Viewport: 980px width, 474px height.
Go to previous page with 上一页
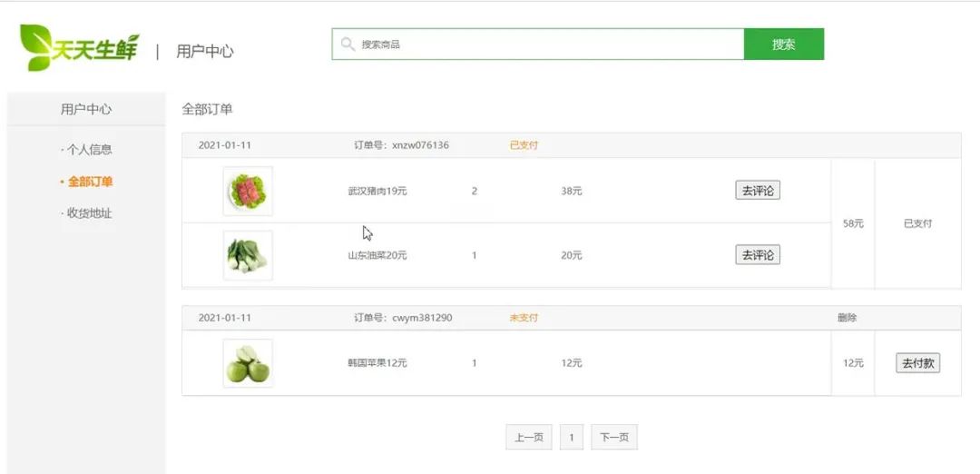click(528, 438)
